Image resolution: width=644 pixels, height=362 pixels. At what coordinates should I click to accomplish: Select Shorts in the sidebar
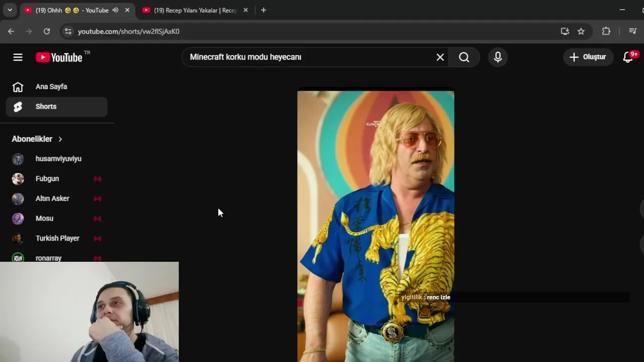coord(56,107)
